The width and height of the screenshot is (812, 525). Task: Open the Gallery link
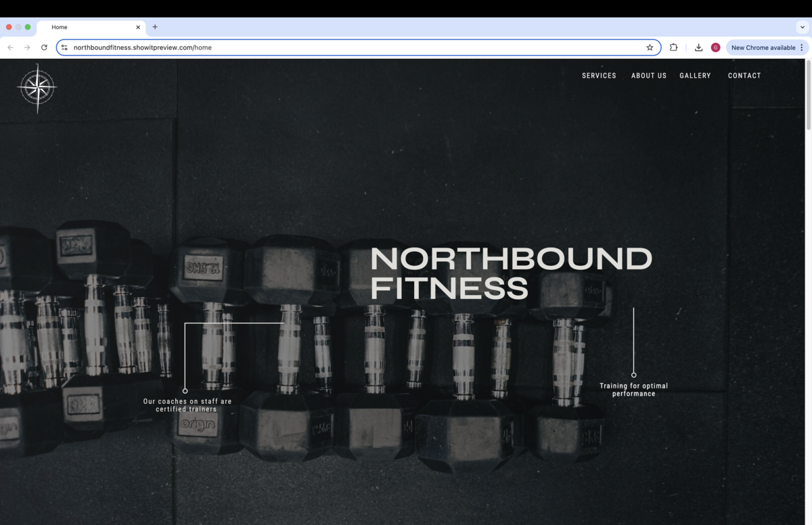pyautogui.click(x=695, y=76)
